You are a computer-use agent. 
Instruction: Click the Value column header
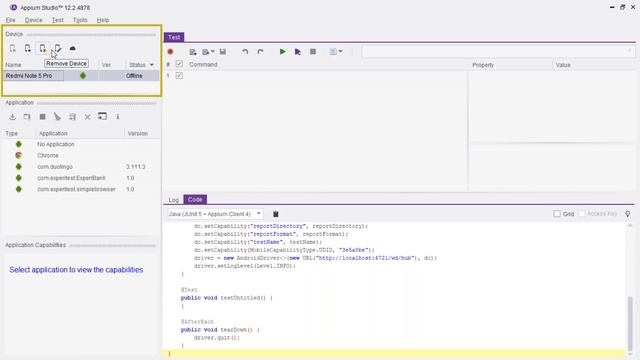tap(563, 65)
